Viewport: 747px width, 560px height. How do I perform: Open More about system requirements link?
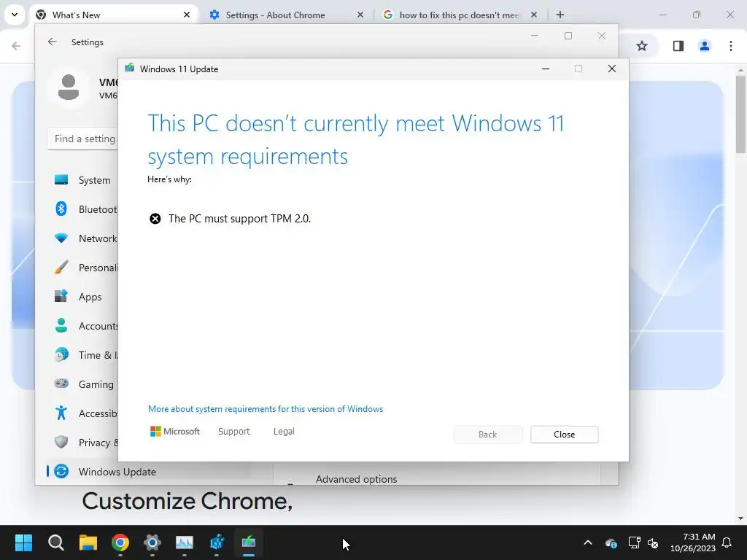click(x=266, y=409)
